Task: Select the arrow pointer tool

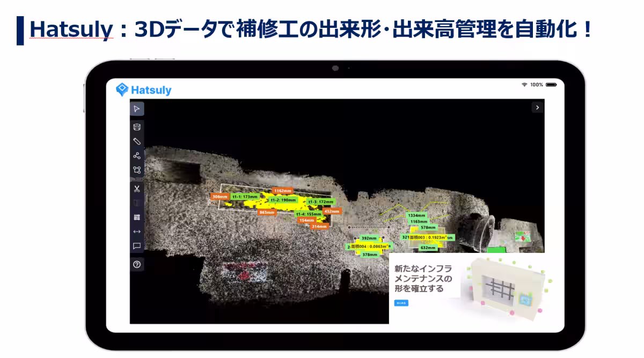Action: 137,109
